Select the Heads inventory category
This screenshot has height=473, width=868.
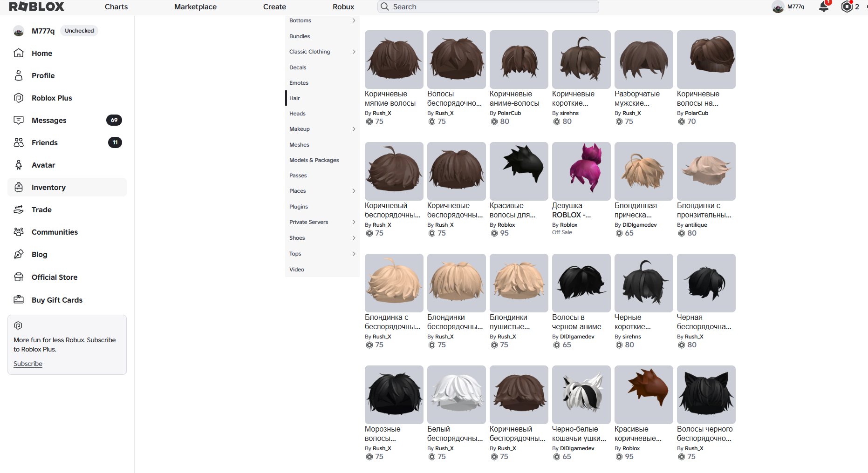click(x=322, y=114)
